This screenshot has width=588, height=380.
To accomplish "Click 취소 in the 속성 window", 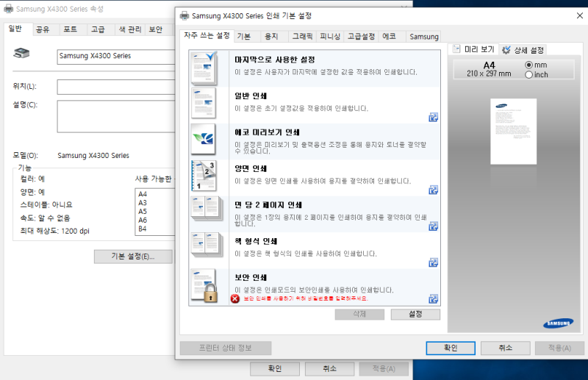I will 329,369.
